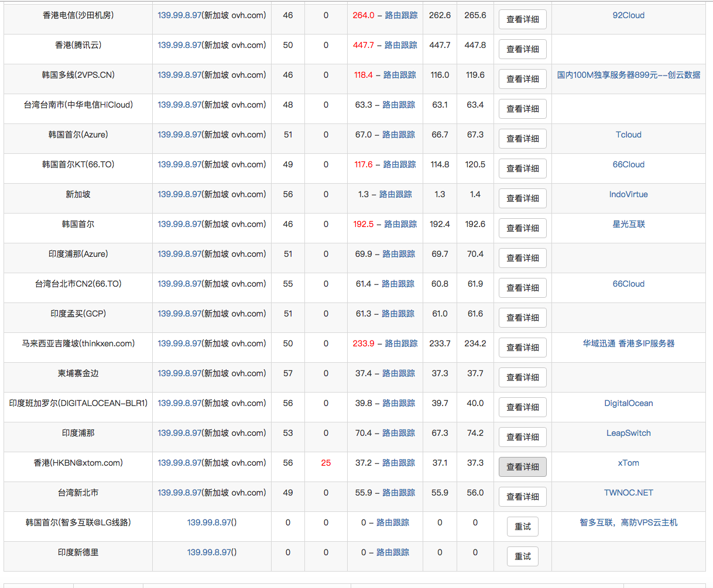Click 重试 button for 韩国首尔(智多互联@LG线路) row

click(522, 527)
